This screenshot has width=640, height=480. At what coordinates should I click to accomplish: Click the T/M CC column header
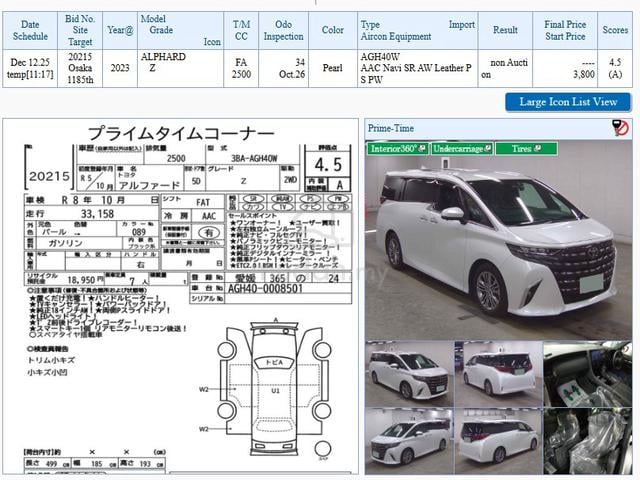(x=241, y=31)
